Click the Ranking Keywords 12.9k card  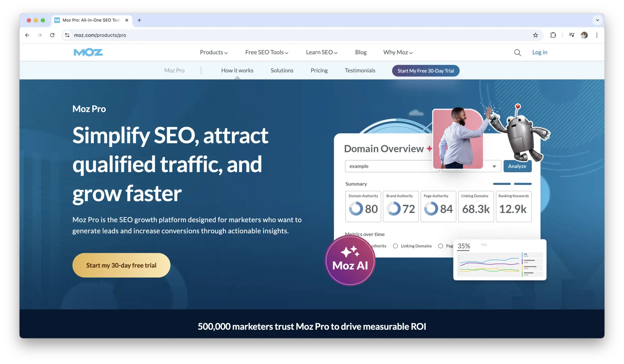tap(514, 206)
